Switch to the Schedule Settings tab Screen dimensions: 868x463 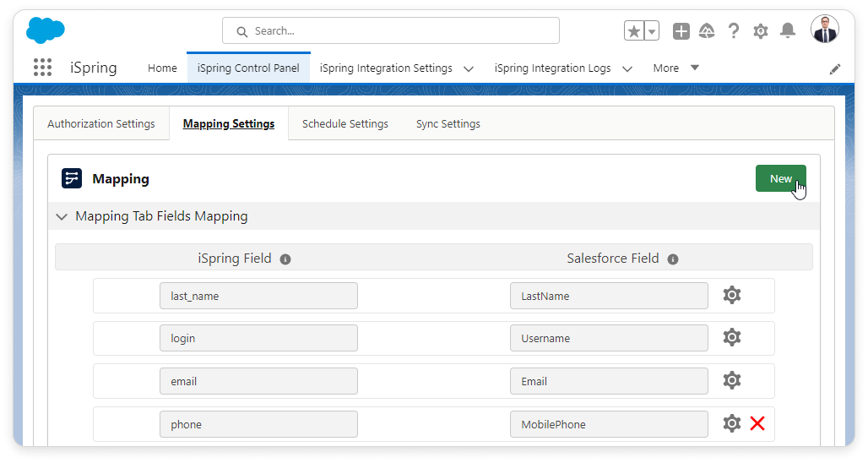tap(344, 123)
